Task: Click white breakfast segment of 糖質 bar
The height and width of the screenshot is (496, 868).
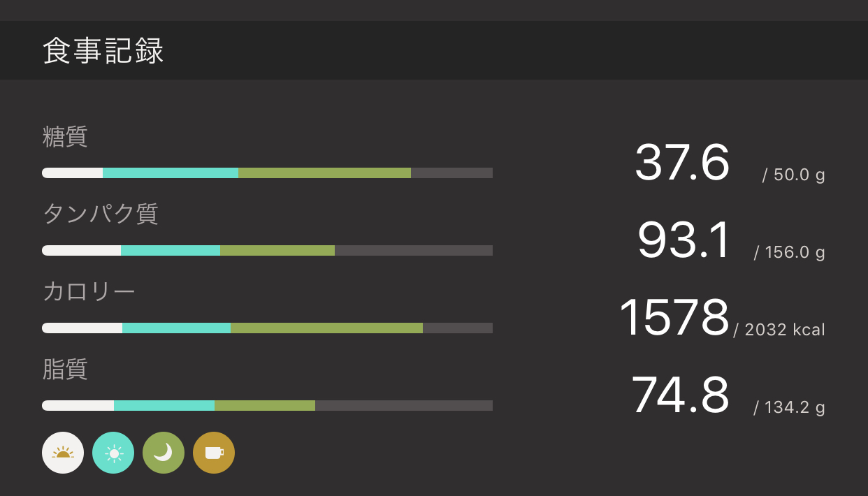Action: [73, 173]
